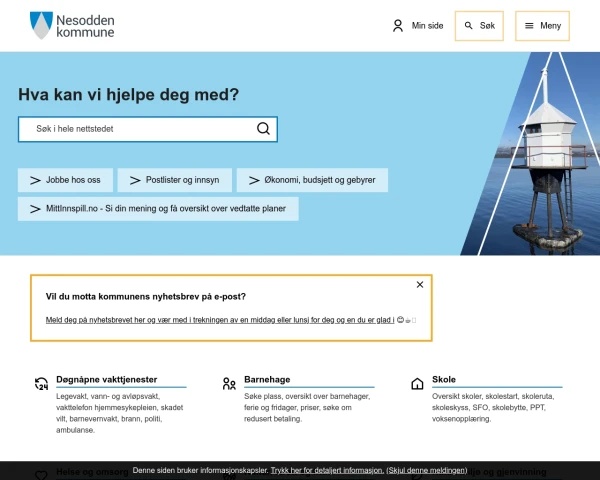Viewport: 600px width, 480px height.
Task: Click the magnifying glass search icon
Action: click(263, 129)
